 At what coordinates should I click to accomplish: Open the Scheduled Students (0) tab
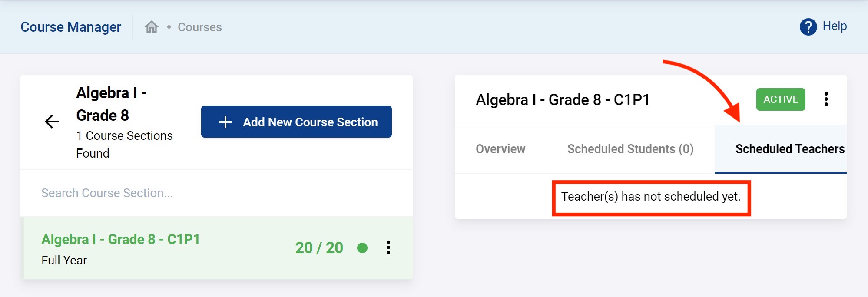630,149
